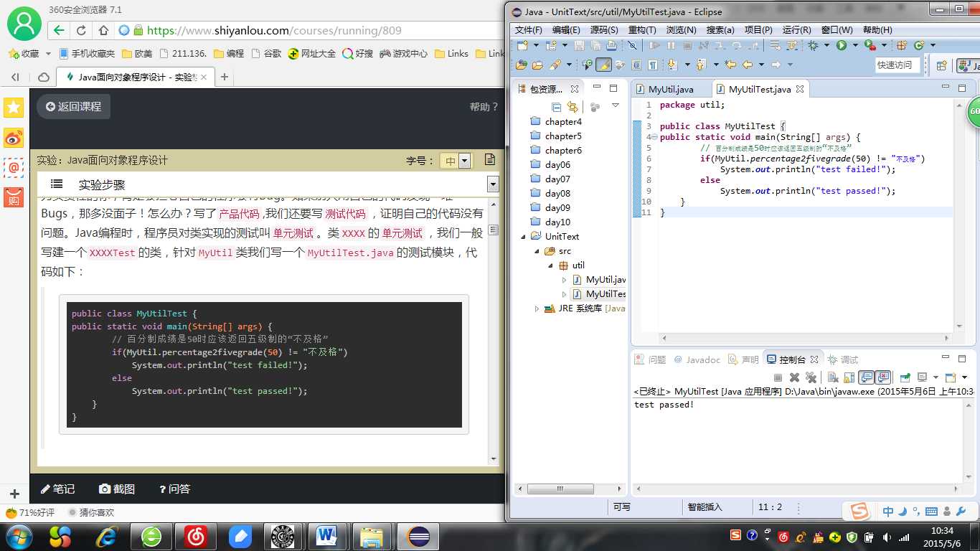This screenshot has width=980, height=551.
Task: Click the 帮助？ link on the course page
Action: 484,106
